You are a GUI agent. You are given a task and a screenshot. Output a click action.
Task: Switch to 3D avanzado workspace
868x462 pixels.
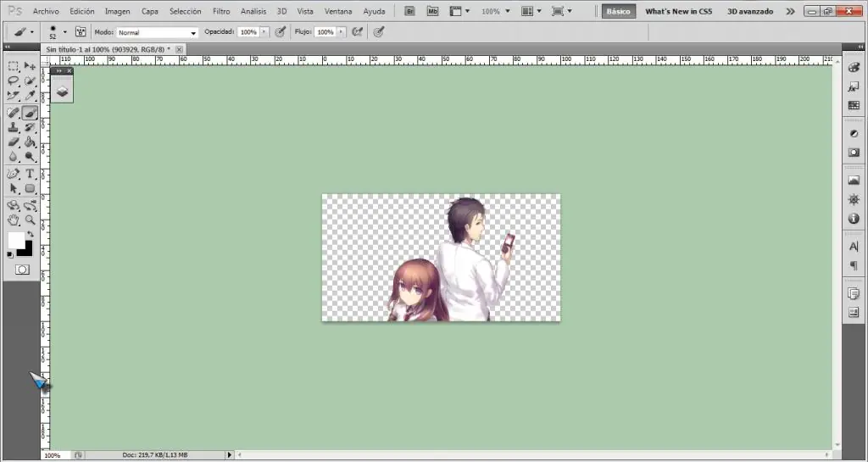click(750, 11)
